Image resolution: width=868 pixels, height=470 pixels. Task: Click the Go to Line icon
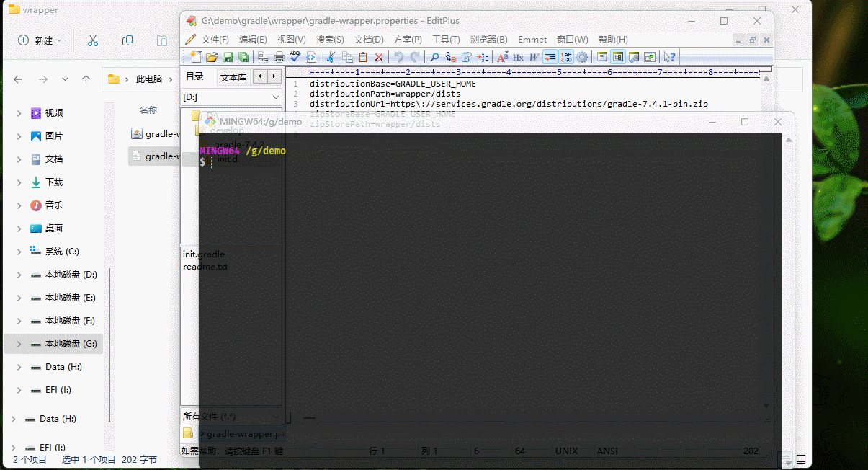pyautogui.click(x=482, y=57)
